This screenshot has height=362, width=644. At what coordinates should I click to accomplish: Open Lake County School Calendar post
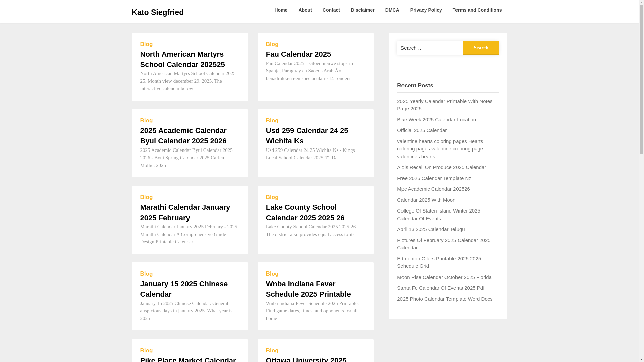(x=305, y=212)
